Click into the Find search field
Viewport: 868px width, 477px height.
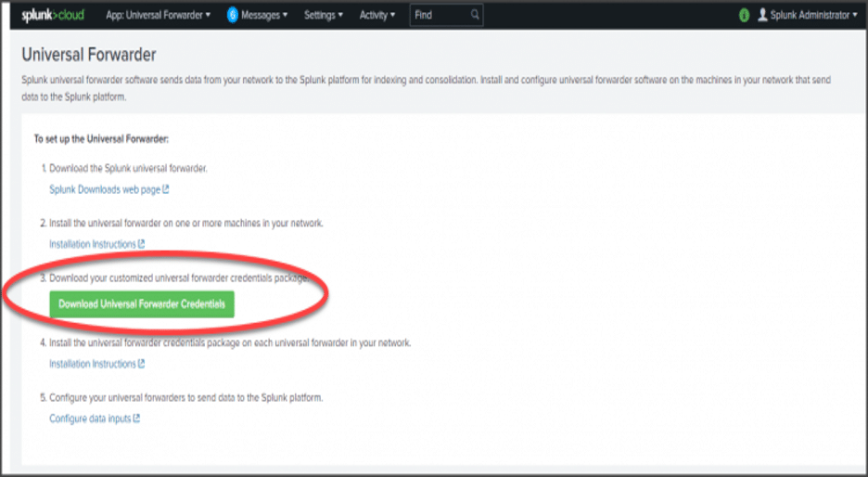446,15
